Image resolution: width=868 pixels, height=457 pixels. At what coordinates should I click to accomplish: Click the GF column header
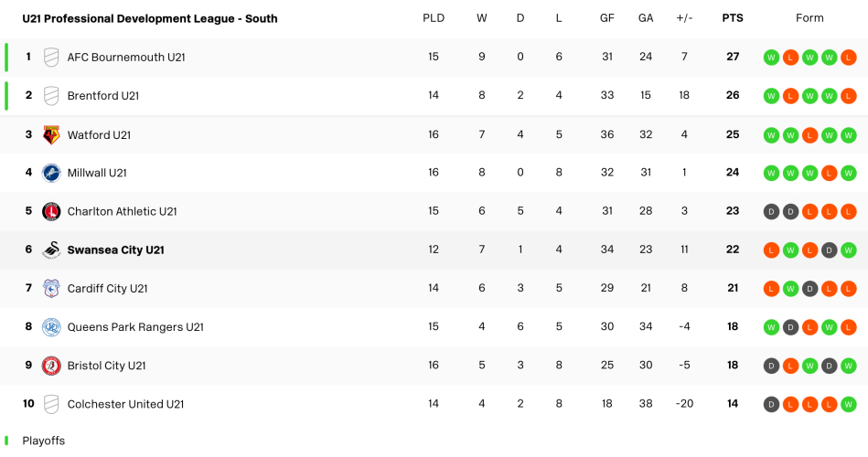pyautogui.click(x=606, y=18)
